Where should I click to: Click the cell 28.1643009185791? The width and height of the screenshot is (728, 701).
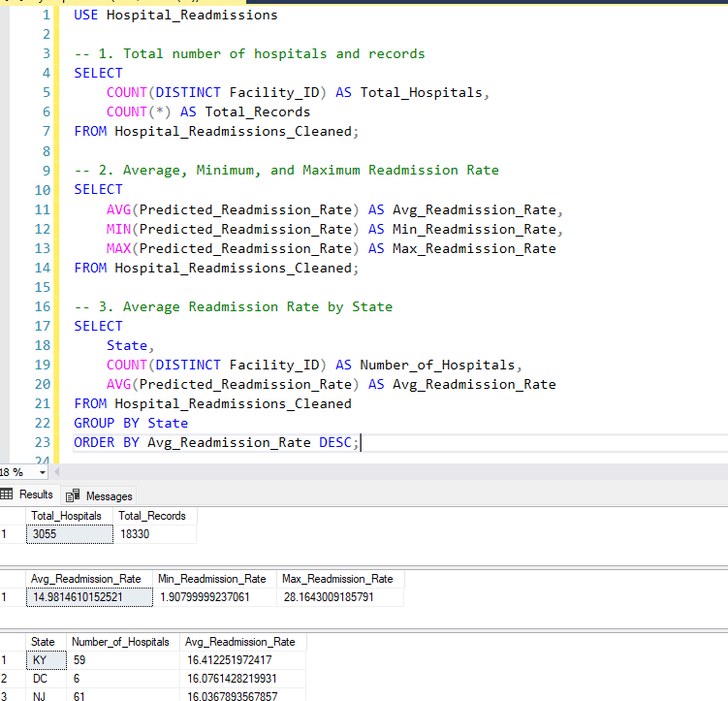pos(340,597)
